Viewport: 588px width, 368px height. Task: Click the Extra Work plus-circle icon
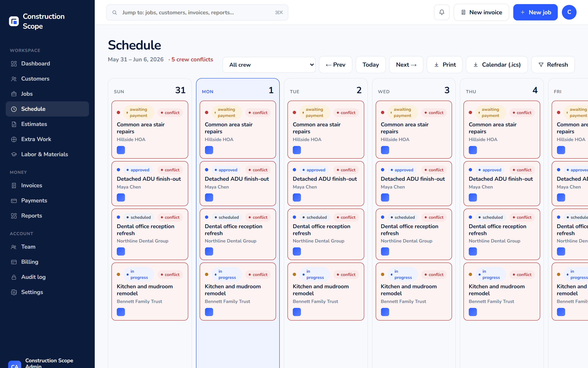click(14, 139)
